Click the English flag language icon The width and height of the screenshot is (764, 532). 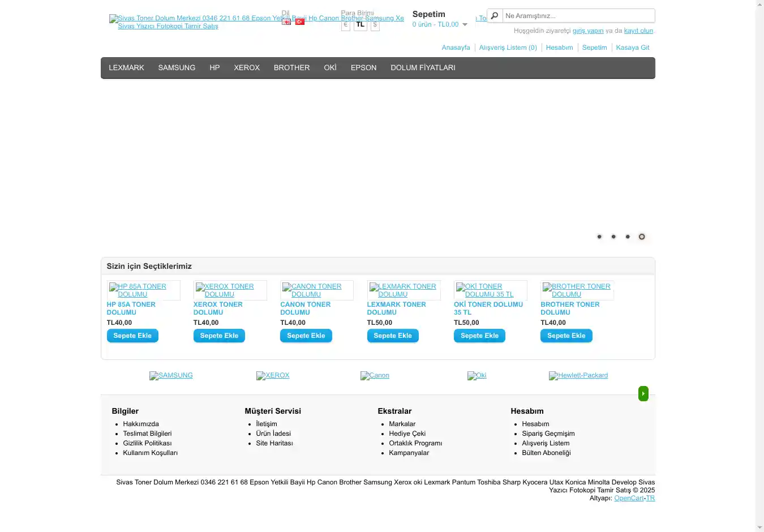coord(286,22)
